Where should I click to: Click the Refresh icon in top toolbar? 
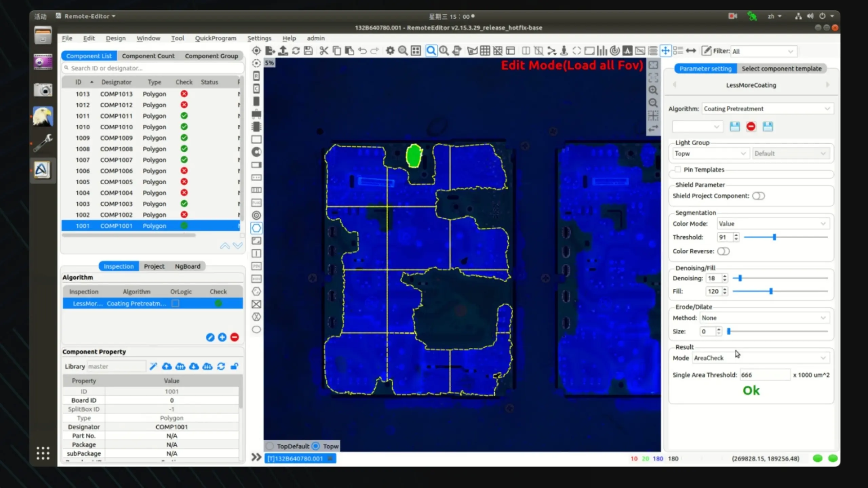coord(296,51)
